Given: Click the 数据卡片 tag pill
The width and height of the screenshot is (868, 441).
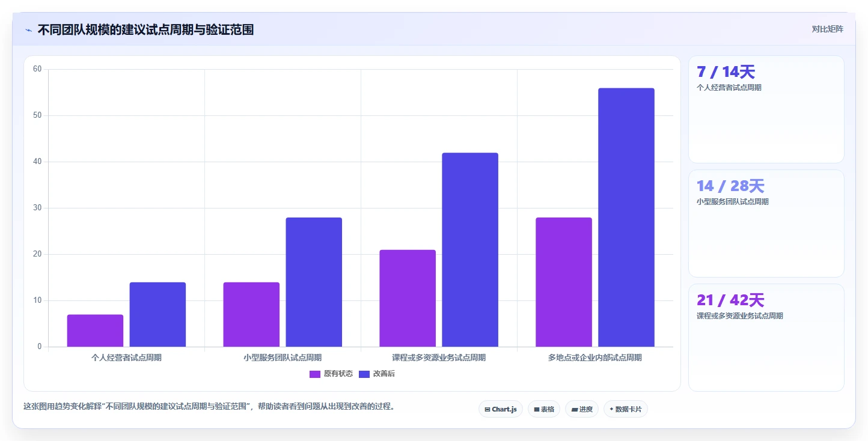Looking at the screenshot, I should point(626,409).
